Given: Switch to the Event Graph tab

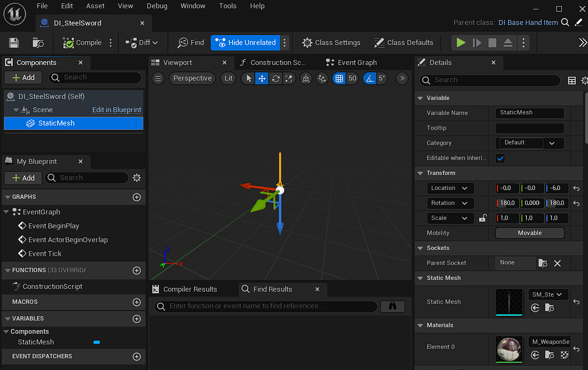Looking at the screenshot, I should point(357,63).
